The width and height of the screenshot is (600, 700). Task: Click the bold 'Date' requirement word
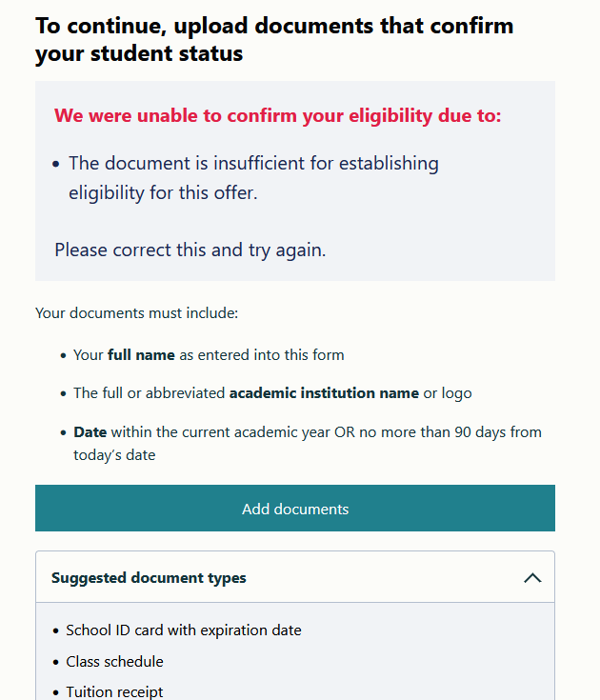90,432
